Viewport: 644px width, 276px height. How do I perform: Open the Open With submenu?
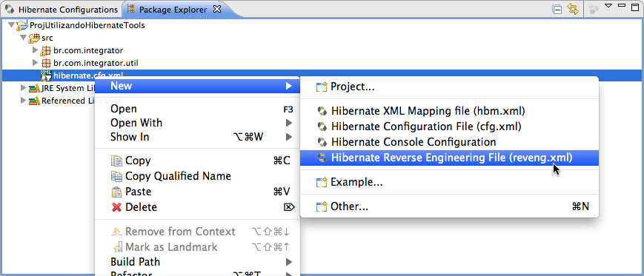coord(198,123)
